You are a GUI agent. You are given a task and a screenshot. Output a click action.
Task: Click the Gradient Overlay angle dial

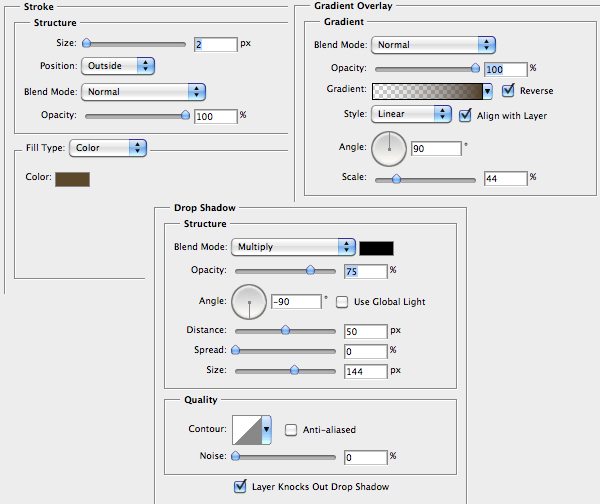[x=389, y=149]
